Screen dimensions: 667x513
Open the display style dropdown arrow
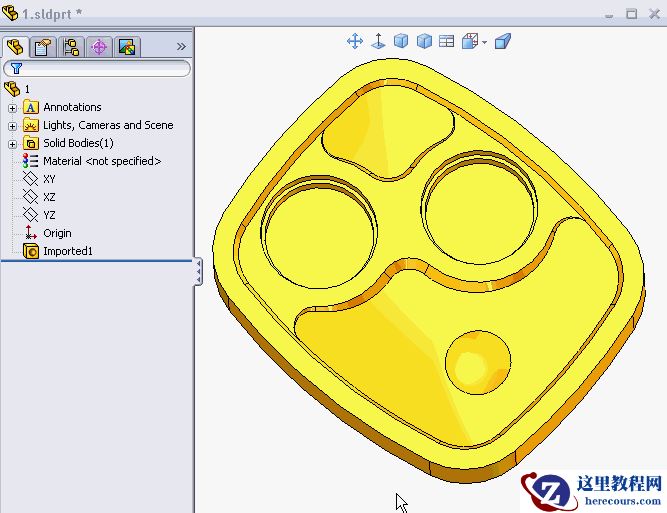484,42
